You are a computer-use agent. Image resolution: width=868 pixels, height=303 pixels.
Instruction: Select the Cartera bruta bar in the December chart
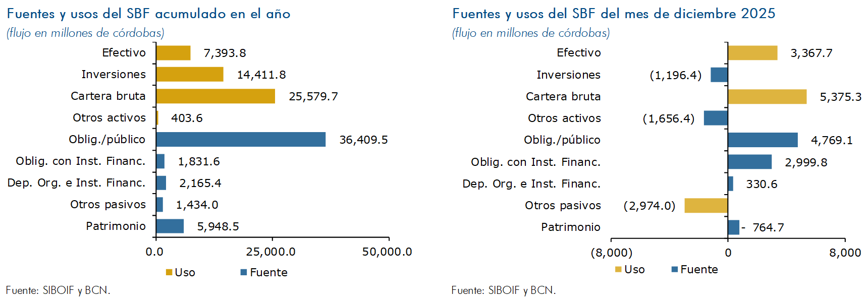tap(767, 97)
